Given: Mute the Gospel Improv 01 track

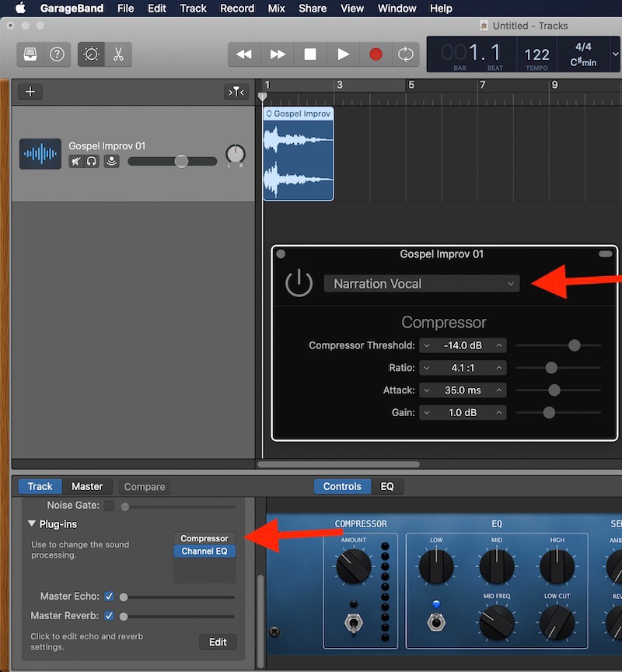Looking at the screenshot, I should click(x=76, y=161).
